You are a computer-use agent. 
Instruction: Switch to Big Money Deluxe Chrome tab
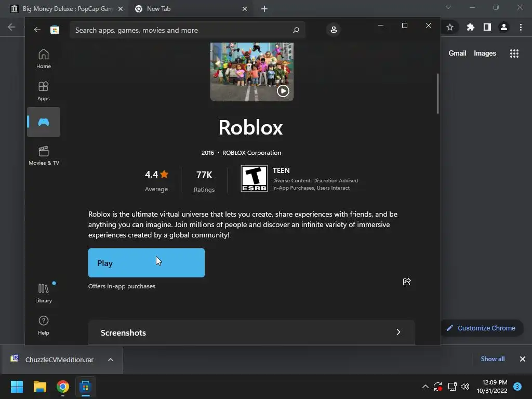click(67, 9)
